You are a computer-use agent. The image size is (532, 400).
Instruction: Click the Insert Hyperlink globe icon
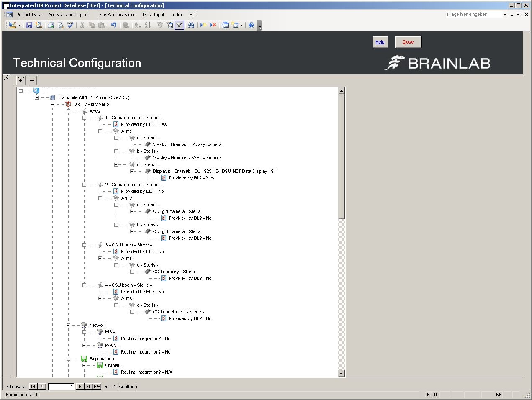click(126, 25)
